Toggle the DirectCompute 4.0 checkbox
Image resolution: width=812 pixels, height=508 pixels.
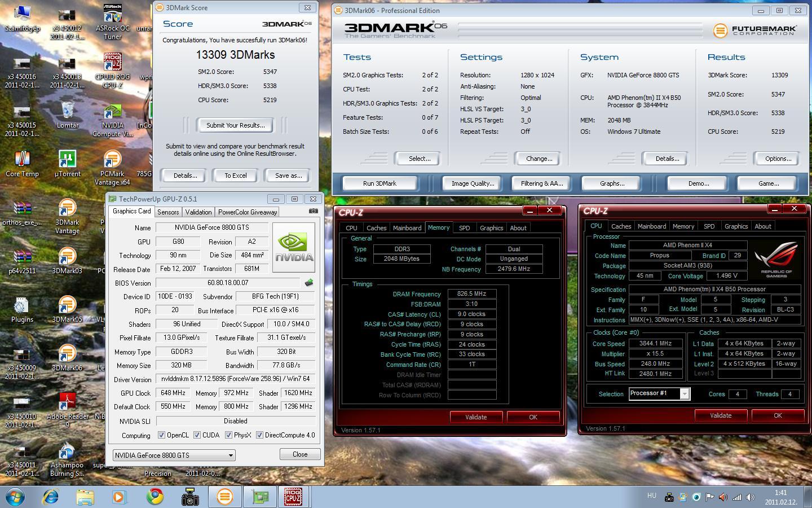pyautogui.click(x=259, y=435)
